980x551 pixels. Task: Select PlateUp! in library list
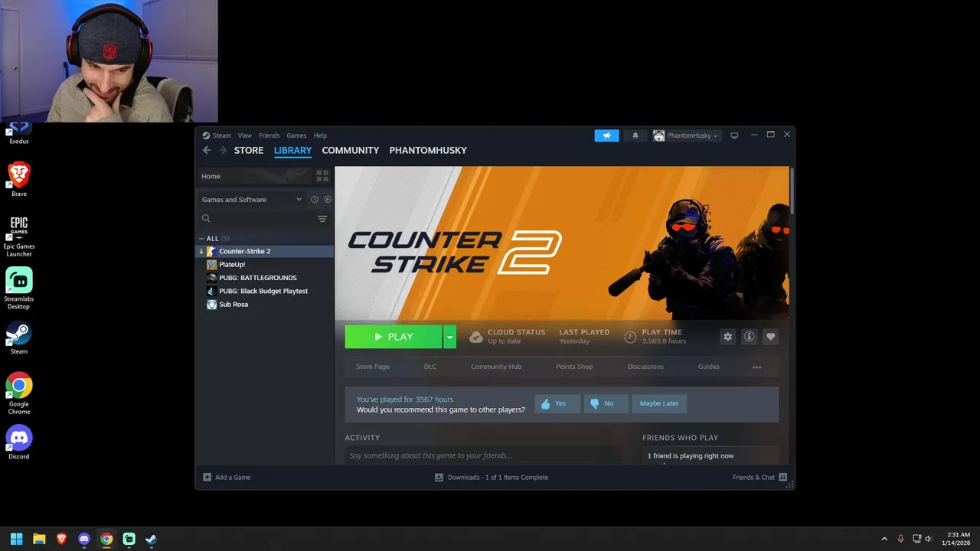click(265, 265)
